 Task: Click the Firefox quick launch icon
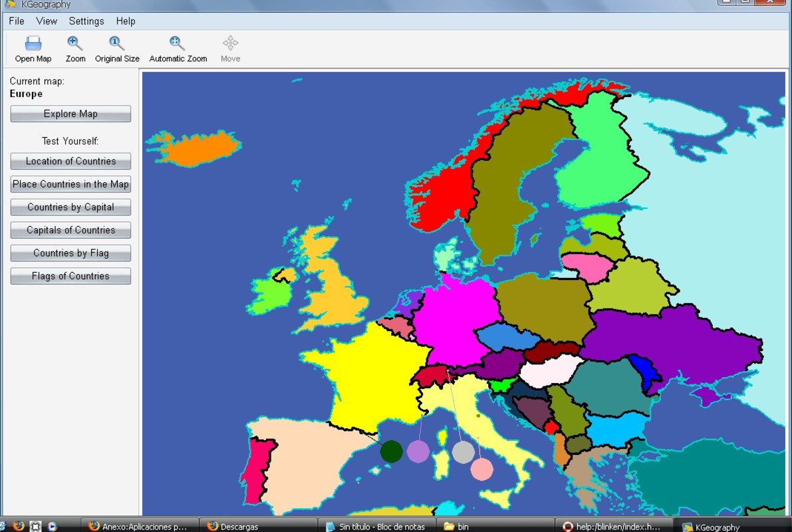tap(19, 525)
